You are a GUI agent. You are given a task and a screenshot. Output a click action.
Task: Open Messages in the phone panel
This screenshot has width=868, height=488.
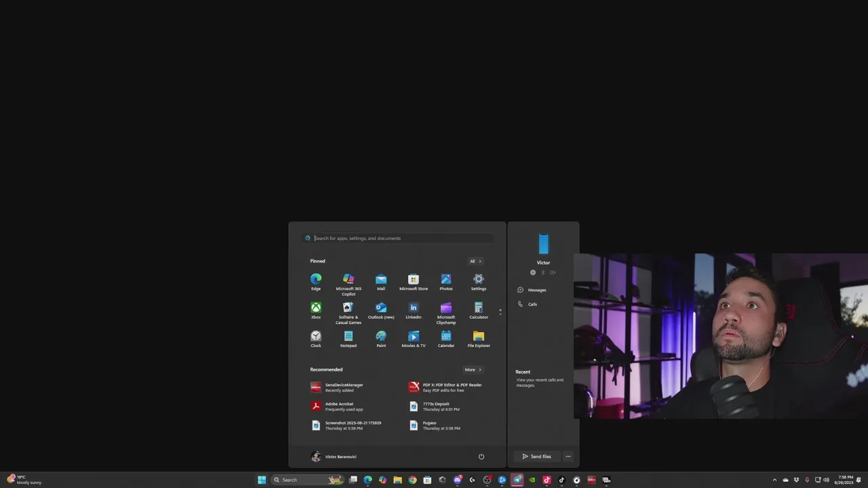[532, 290]
